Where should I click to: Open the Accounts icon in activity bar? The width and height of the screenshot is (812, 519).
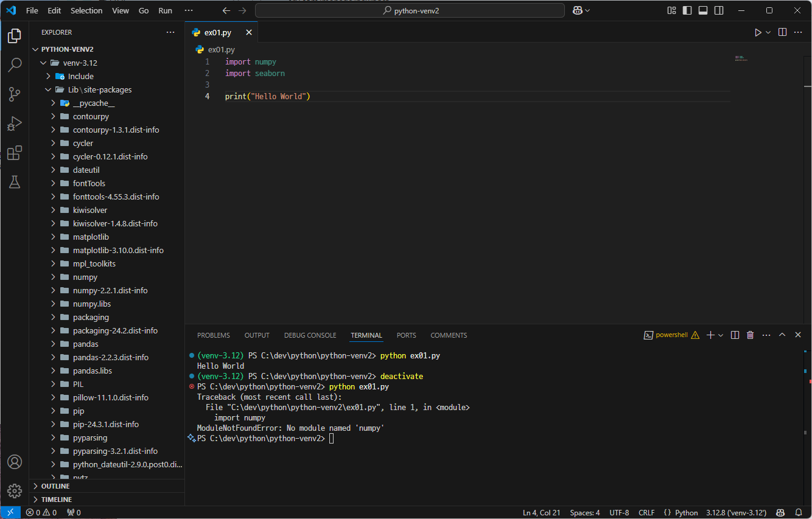pos(15,462)
